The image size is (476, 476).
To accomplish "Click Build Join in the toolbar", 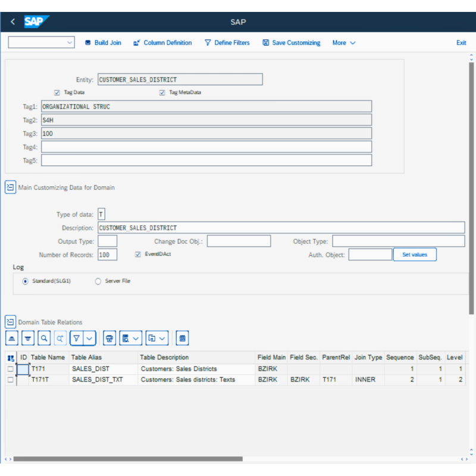I will point(103,43).
